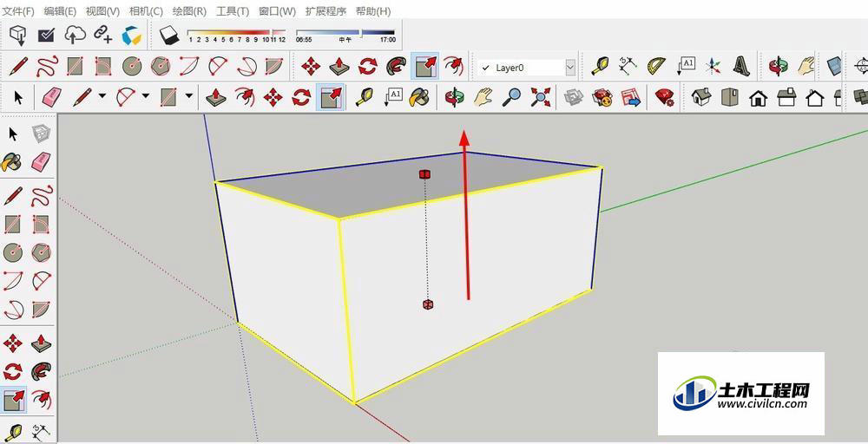Click the dark top face of the box

[387, 186]
